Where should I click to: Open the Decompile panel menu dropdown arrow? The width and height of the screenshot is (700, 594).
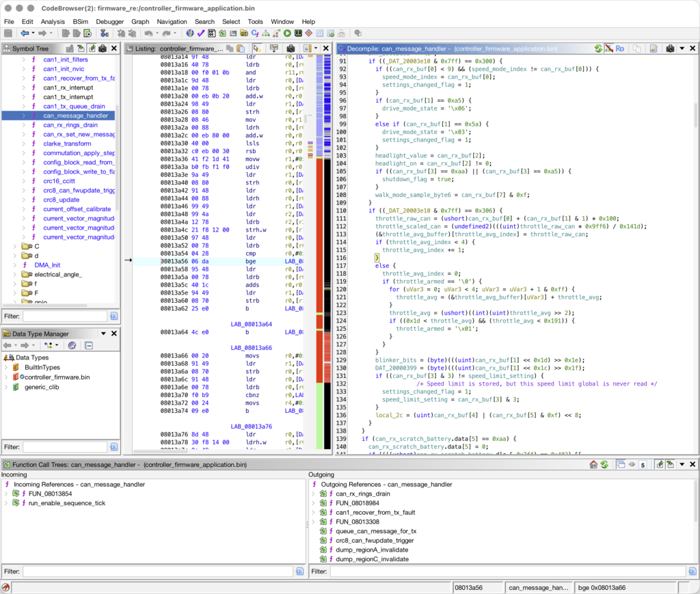click(x=682, y=49)
